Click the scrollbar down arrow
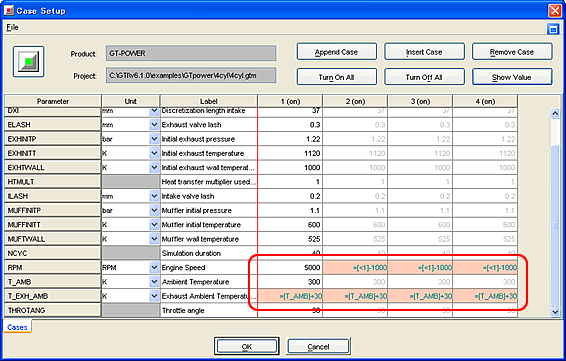This screenshot has height=361, width=566. click(x=555, y=312)
